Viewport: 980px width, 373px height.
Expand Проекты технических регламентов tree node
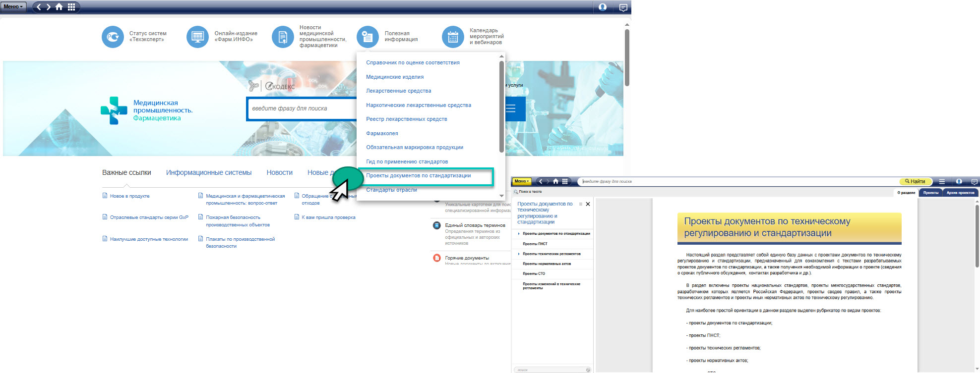(x=519, y=254)
